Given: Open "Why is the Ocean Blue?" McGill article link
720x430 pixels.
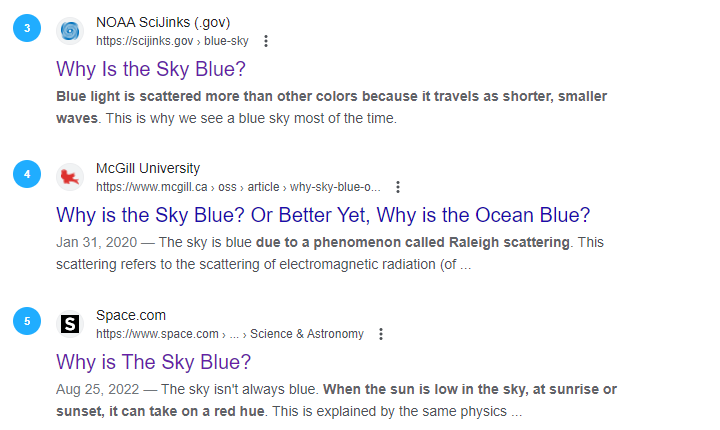Looking at the screenshot, I should click(323, 216).
